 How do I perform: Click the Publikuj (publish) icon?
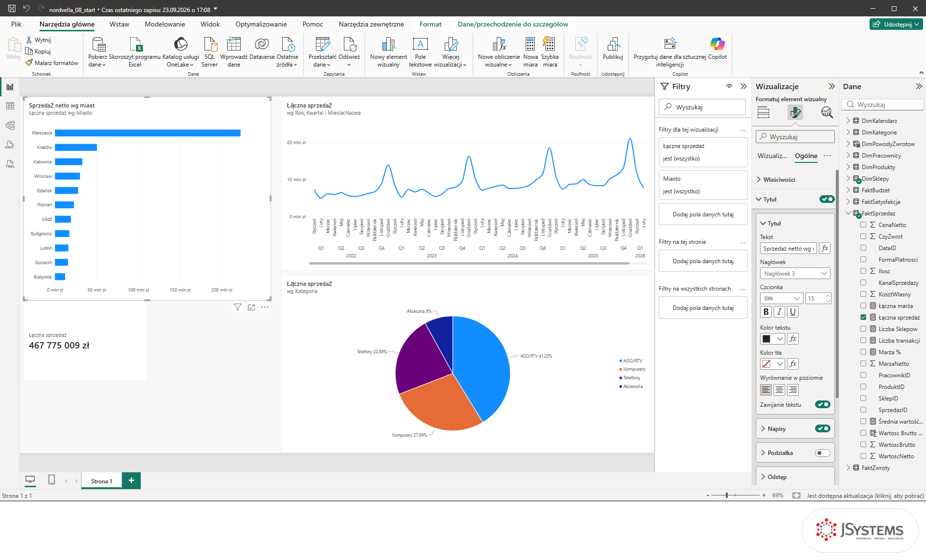(613, 44)
